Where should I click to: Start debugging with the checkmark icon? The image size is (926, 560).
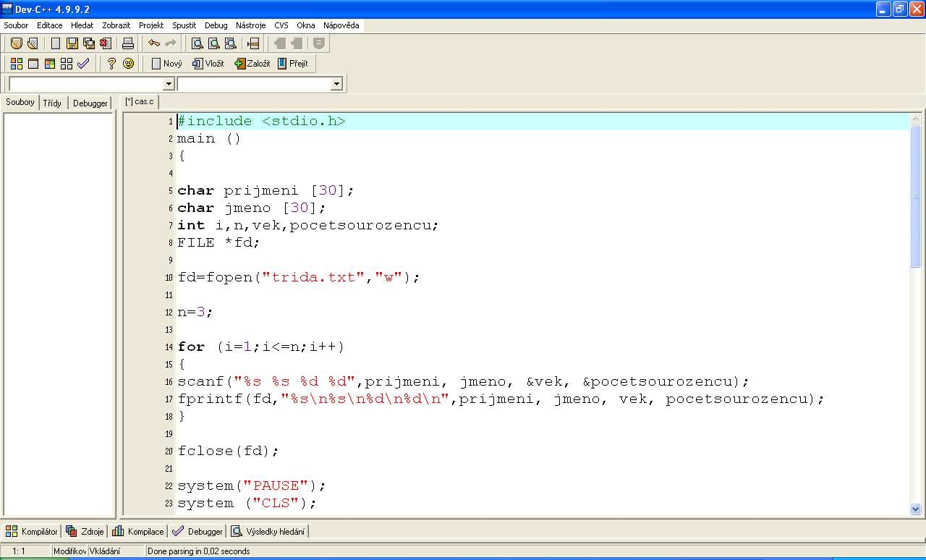[83, 64]
